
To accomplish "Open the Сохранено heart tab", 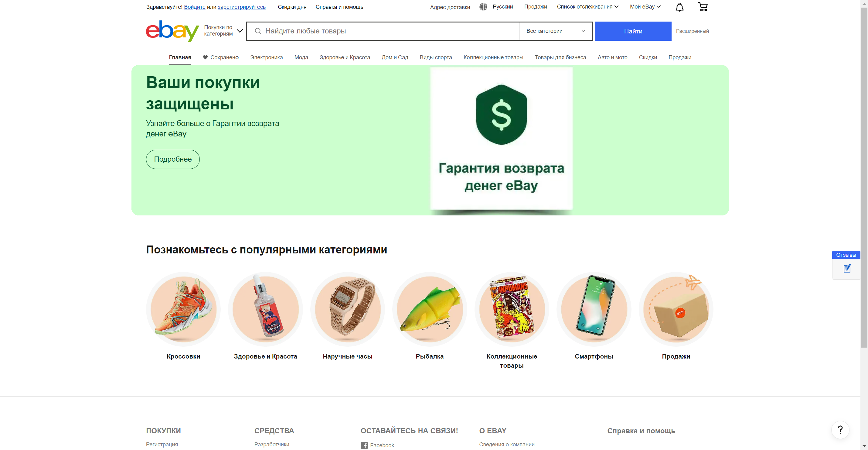I will point(221,57).
